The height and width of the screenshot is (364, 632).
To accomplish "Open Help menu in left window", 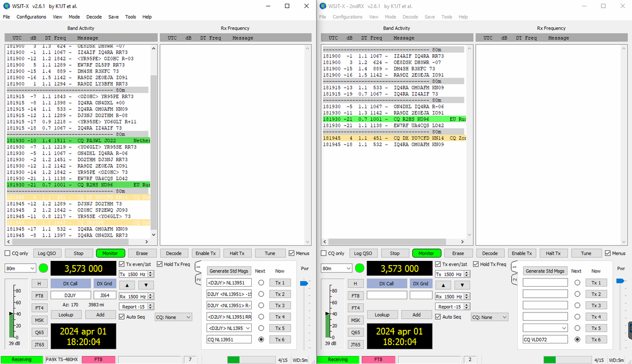I will point(147,17).
